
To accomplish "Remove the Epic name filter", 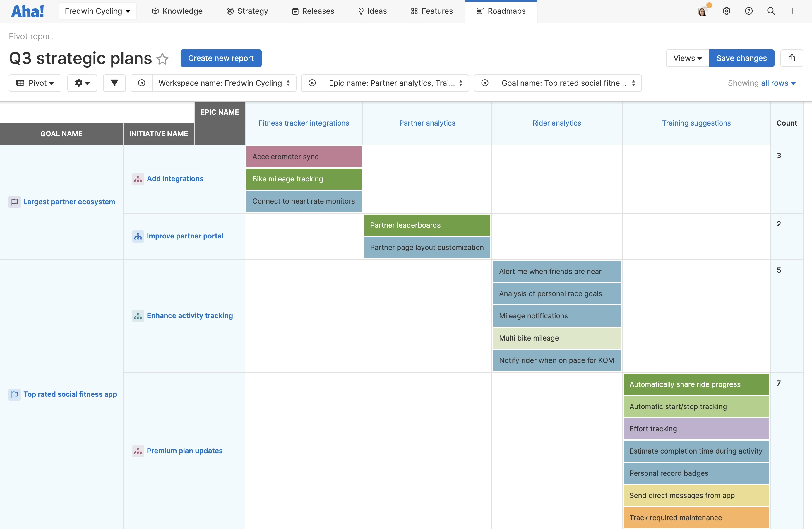I will [312, 83].
